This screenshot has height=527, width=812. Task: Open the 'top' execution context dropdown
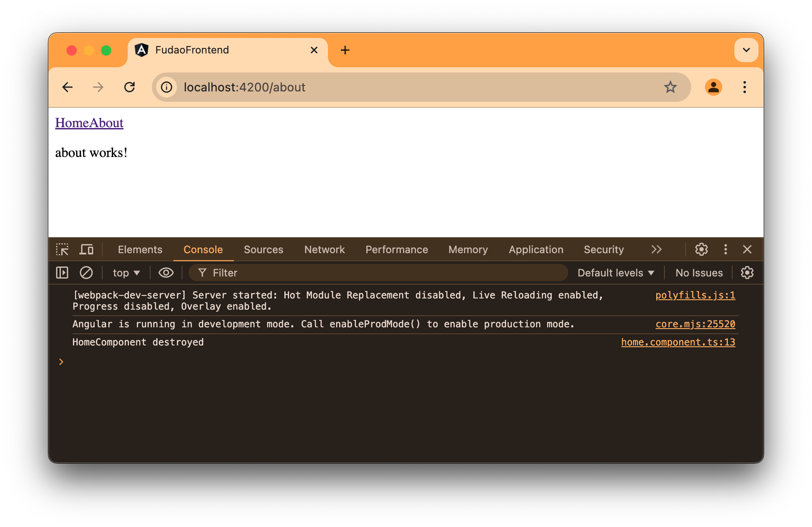tap(125, 273)
